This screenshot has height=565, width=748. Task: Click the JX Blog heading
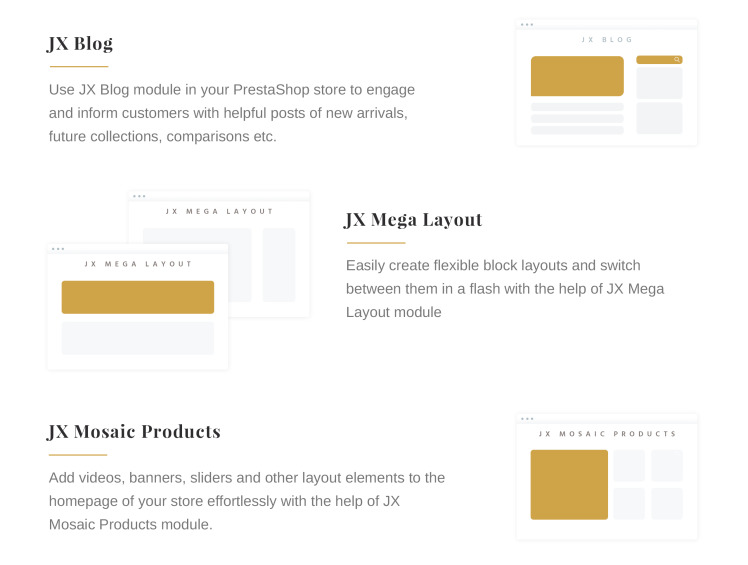(80, 43)
